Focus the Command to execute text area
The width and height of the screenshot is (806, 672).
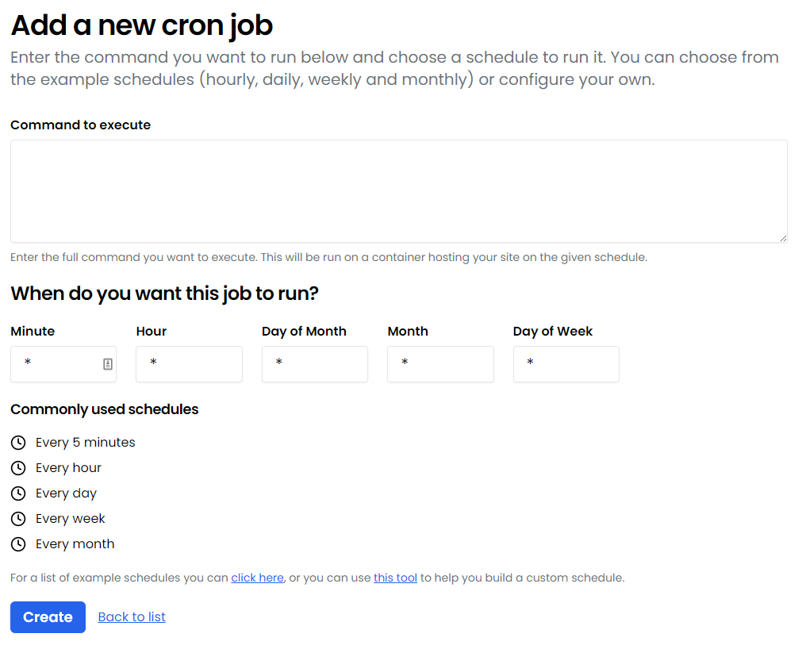point(399,191)
